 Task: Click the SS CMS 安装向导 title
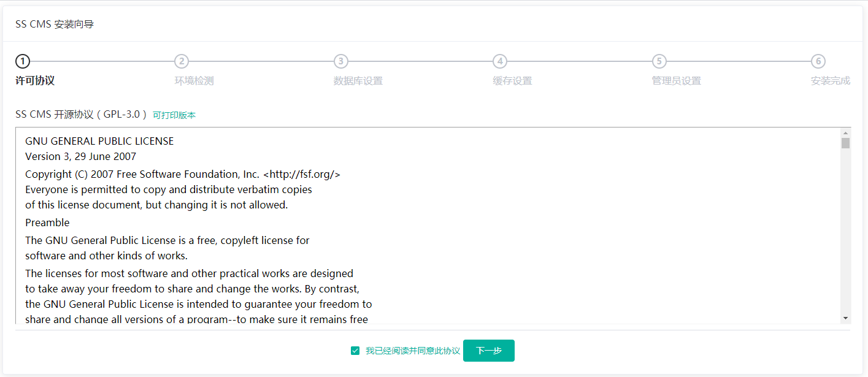pyautogui.click(x=55, y=25)
